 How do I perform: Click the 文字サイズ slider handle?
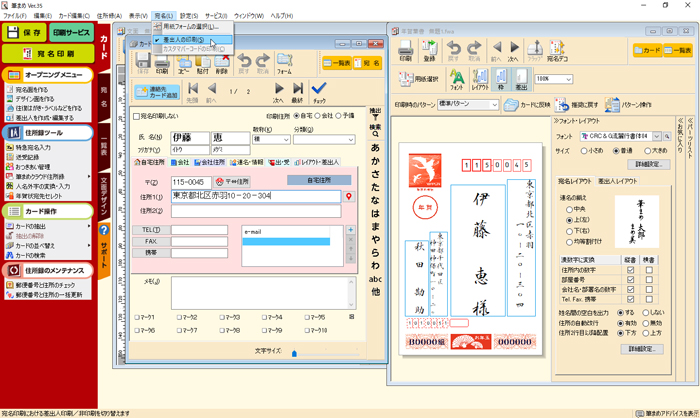click(294, 352)
